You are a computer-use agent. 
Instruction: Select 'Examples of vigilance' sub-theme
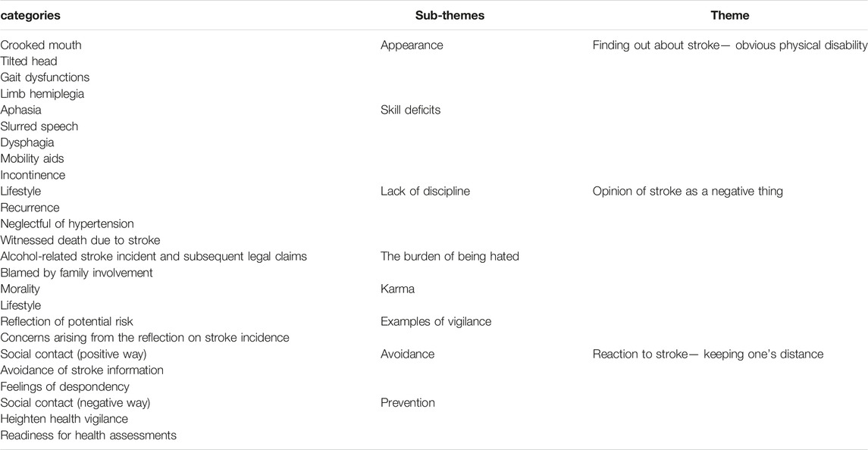click(x=436, y=321)
